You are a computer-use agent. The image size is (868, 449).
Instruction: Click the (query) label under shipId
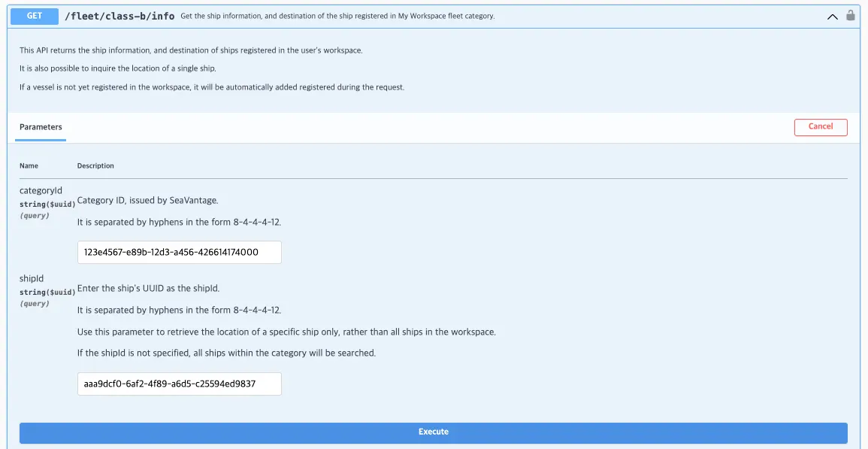pos(35,304)
